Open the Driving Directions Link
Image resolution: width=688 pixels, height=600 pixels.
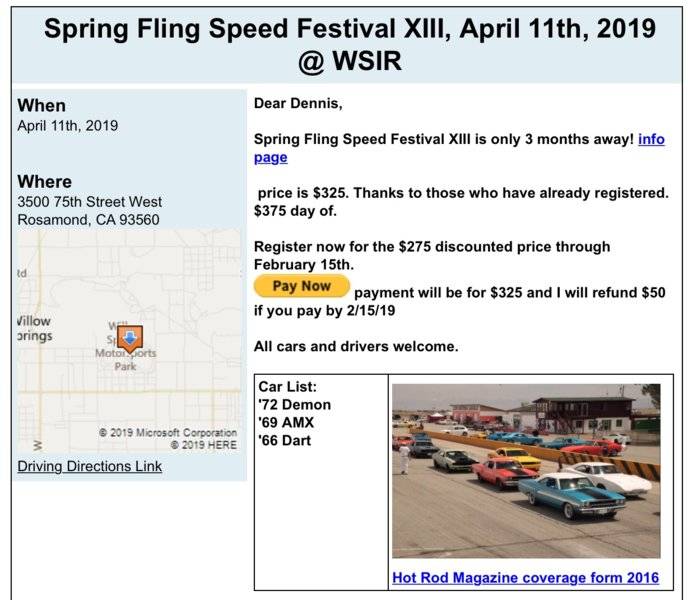pos(90,466)
